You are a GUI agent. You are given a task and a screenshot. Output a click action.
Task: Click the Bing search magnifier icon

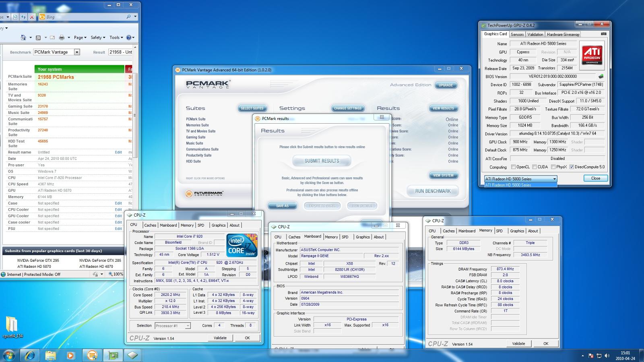128,17
